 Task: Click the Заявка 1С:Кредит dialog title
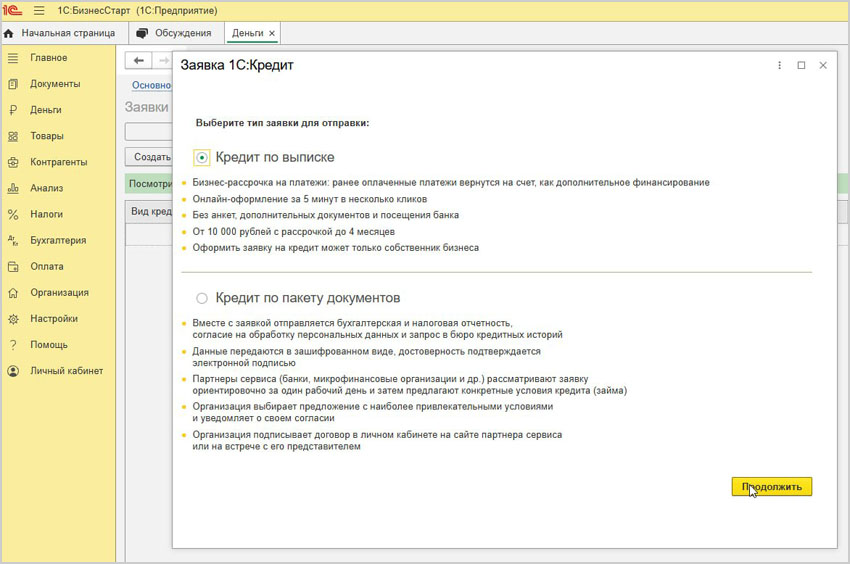point(237,65)
